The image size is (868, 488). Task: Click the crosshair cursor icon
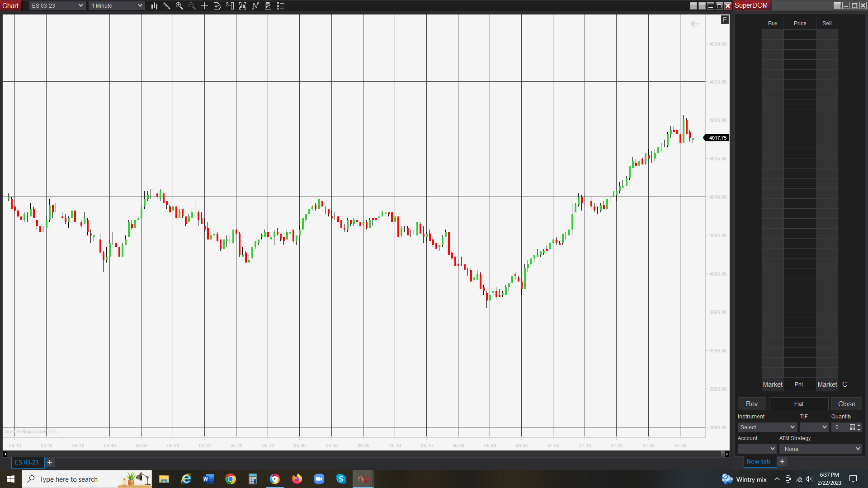[205, 6]
